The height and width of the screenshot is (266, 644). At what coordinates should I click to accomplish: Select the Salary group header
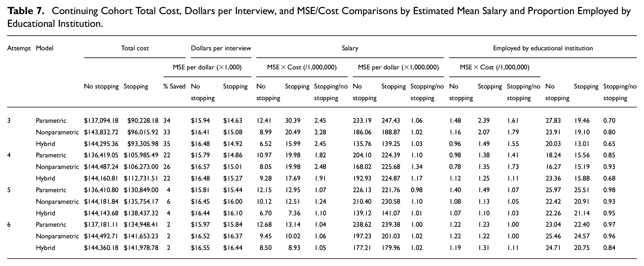pos(350,48)
